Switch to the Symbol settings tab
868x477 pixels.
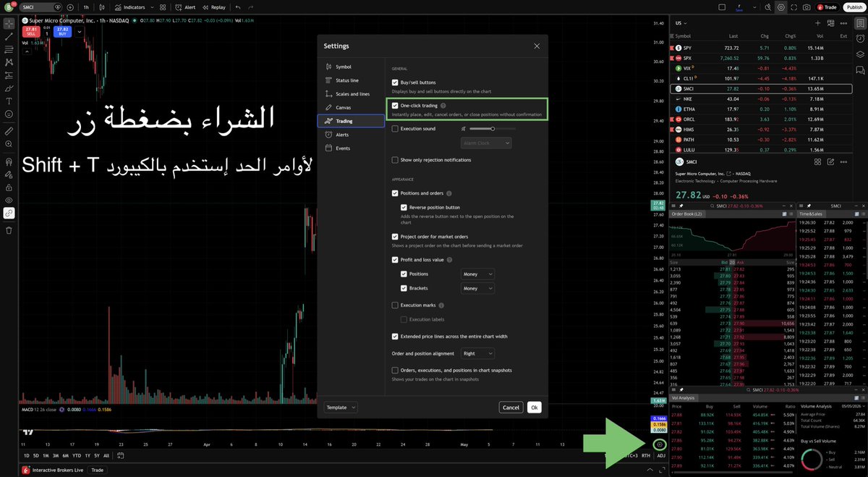pyautogui.click(x=351, y=67)
